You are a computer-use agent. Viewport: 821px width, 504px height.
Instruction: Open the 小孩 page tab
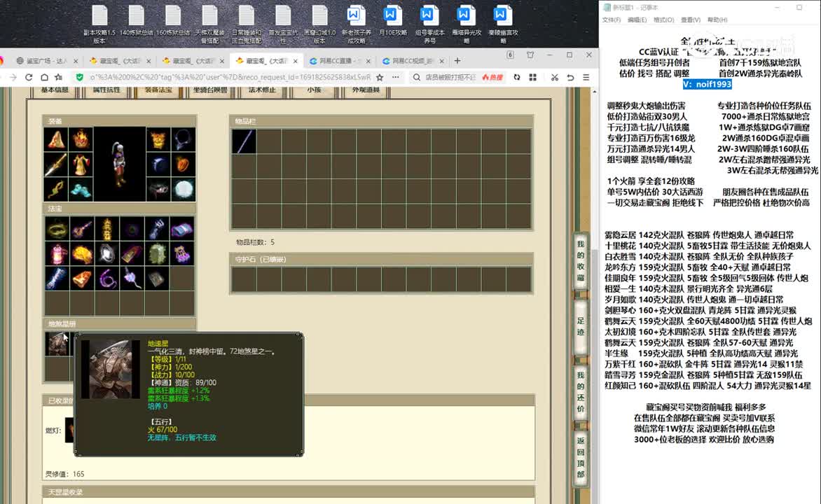pyautogui.click(x=314, y=90)
